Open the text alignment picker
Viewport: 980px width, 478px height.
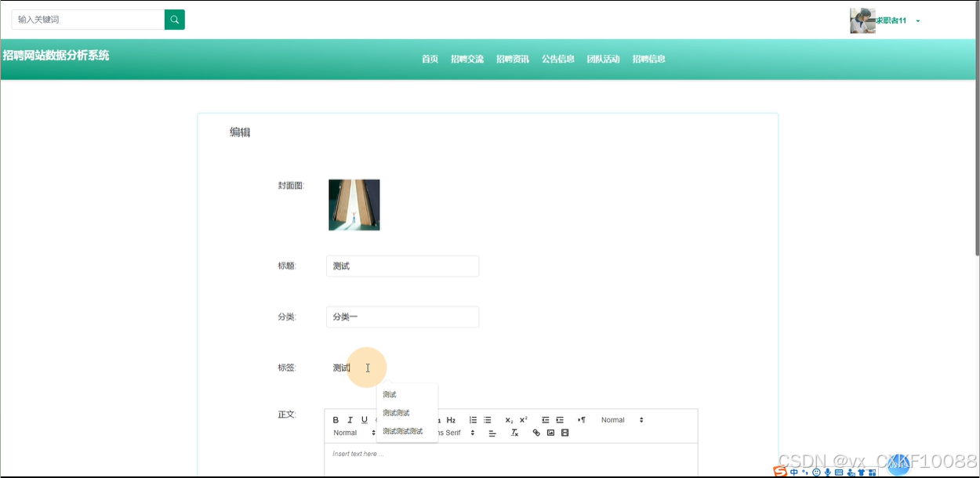tap(492, 433)
